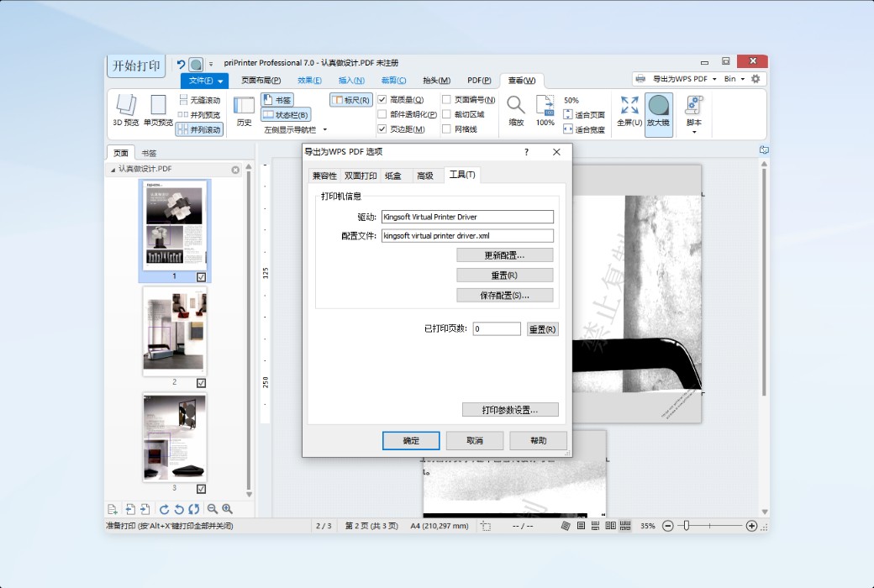Image resolution: width=874 pixels, height=588 pixels.
Task: Click the 打印参数设置... button
Action: 510,410
